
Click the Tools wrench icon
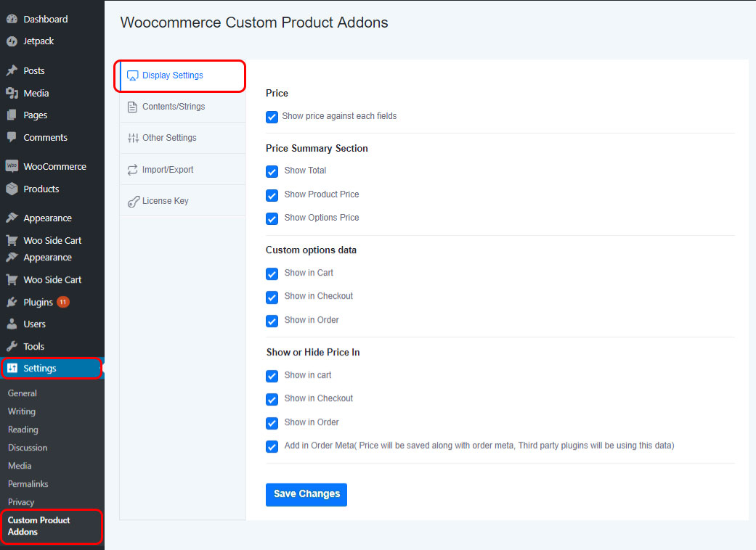click(x=12, y=346)
